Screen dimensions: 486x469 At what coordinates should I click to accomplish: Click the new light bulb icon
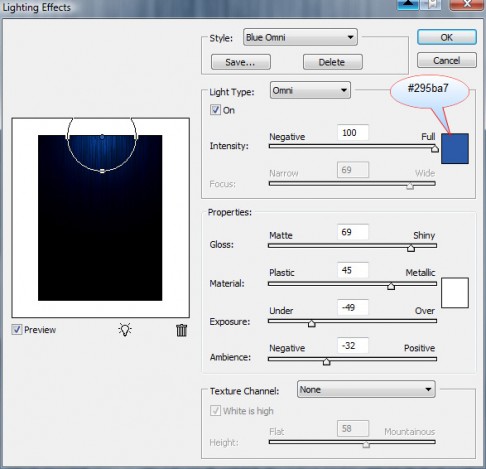(x=125, y=330)
